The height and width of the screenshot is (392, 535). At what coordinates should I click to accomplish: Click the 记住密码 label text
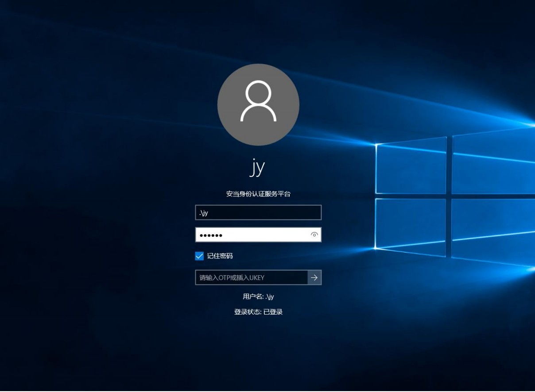click(220, 256)
